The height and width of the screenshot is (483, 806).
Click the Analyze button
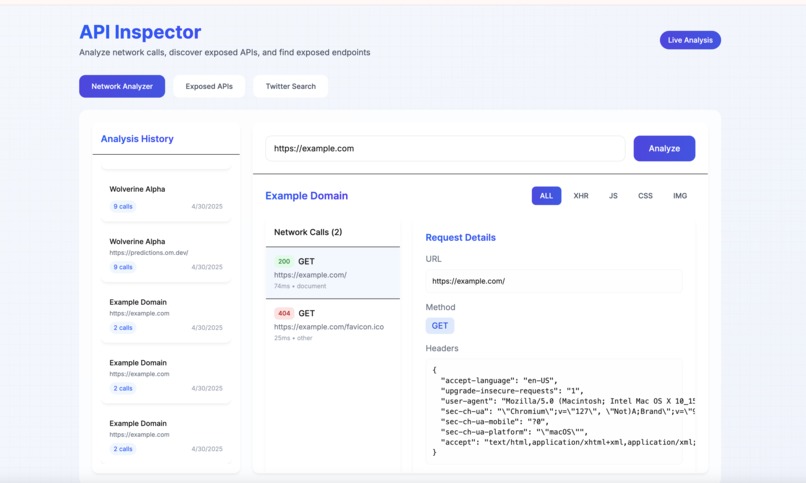(664, 148)
